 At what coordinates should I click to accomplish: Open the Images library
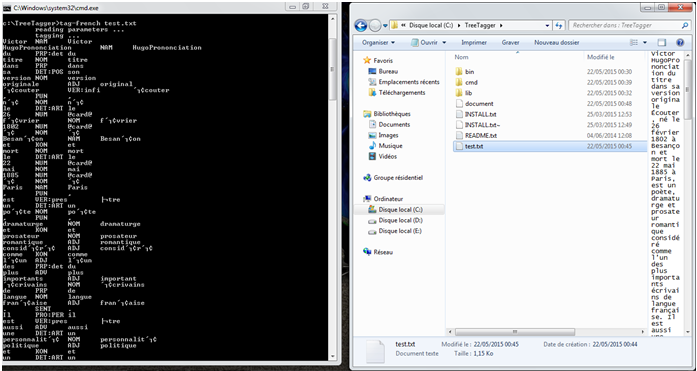(383, 135)
